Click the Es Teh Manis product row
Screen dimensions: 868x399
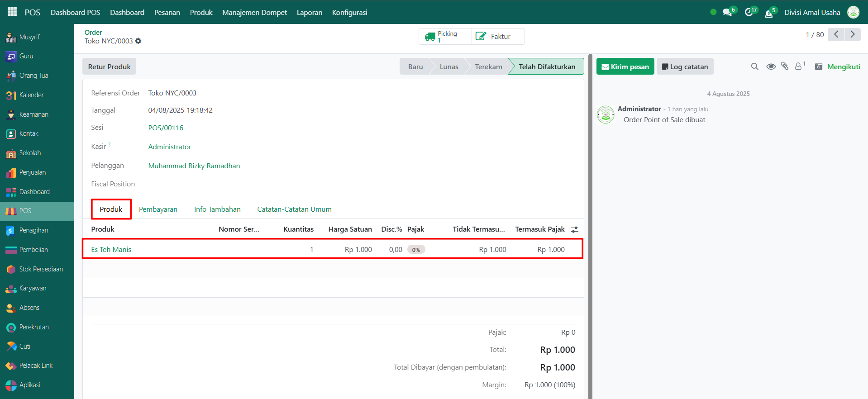click(x=111, y=249)
